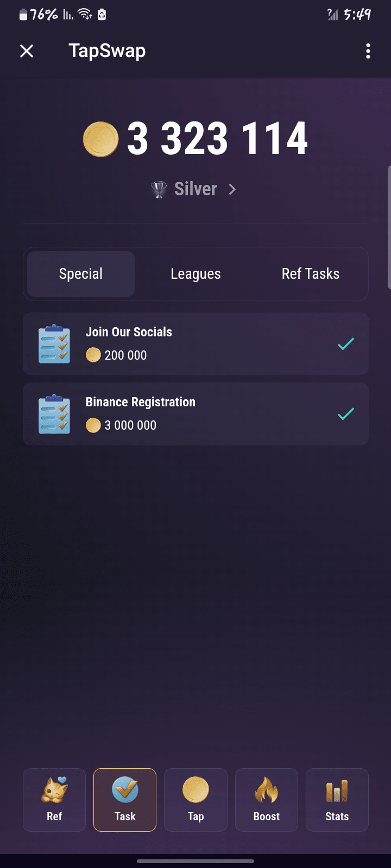391x868 pixels.
Task: Open the Stats bar chart icon
Action: [x=337, y=791]
